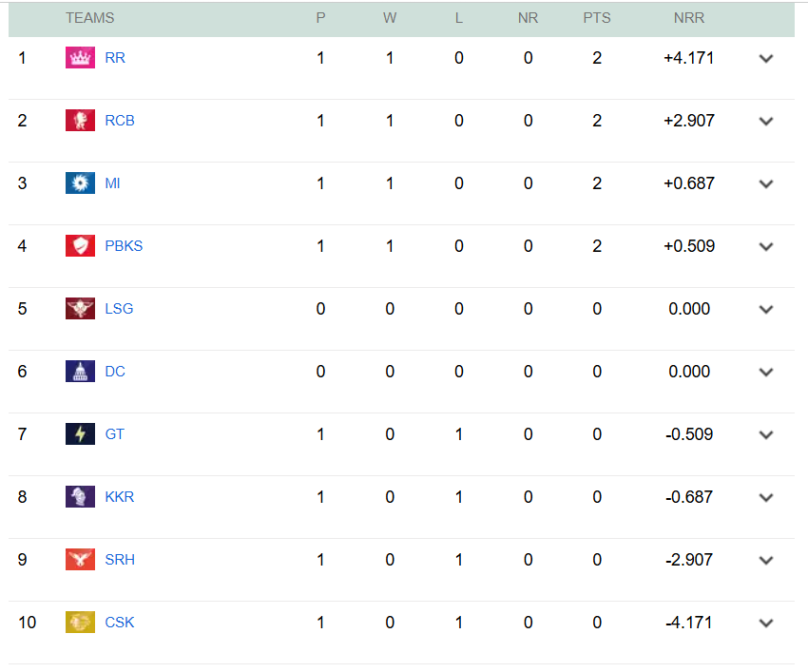
Task: Expand match details for LSG
Action: [766, 309]
